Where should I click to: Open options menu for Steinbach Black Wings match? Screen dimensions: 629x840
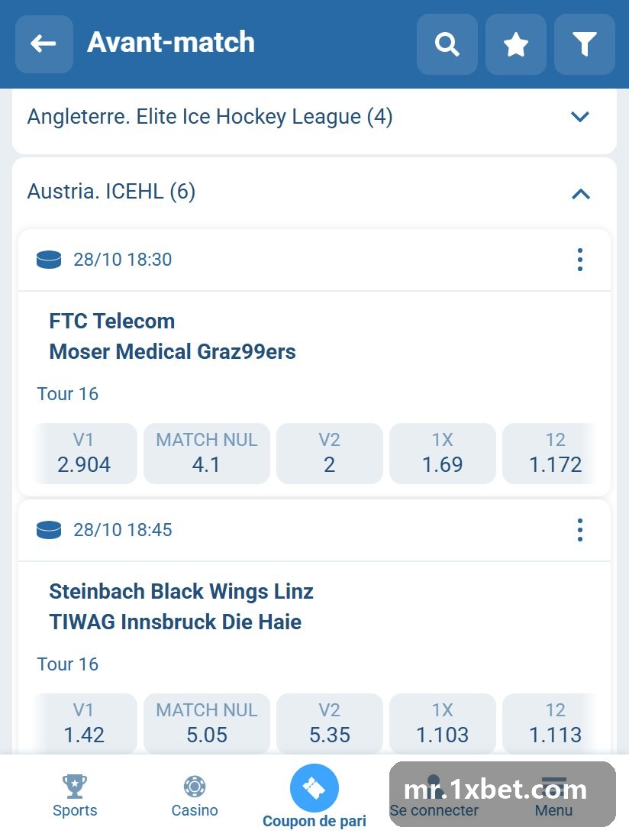579,531
